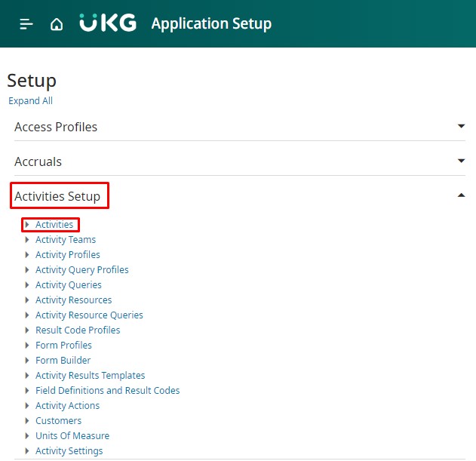Click the Home icon in header
The height and width of the screenshot is (461, 476).
57,24
